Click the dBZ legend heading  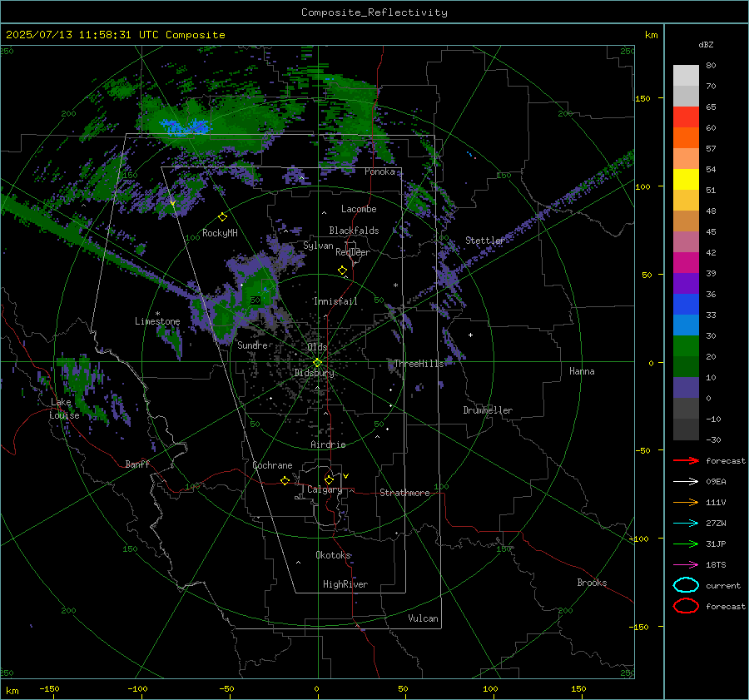click(x=706, y=44)
